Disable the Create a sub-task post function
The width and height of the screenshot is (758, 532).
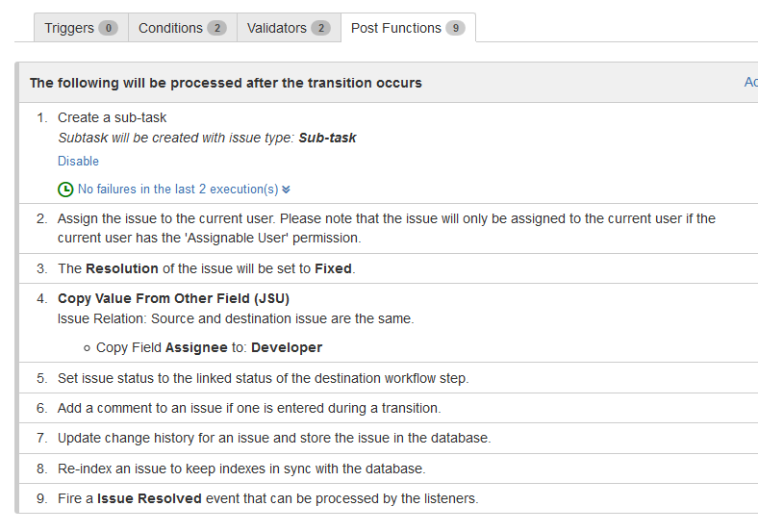pos(78,161)
